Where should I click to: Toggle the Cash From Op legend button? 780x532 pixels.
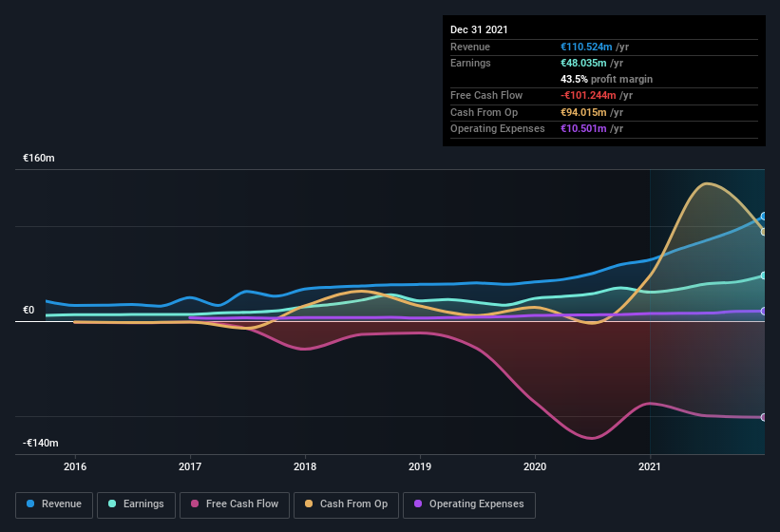click(x=346, y=504)
